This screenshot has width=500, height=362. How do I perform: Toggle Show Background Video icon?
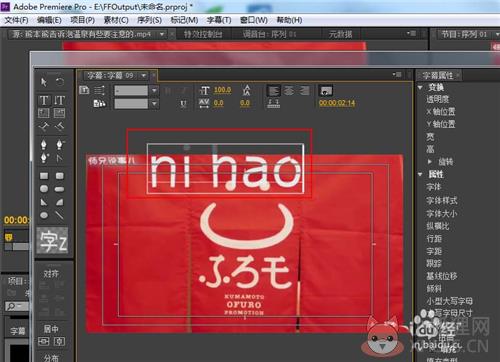pyautogui.click(x=326, y=90)
